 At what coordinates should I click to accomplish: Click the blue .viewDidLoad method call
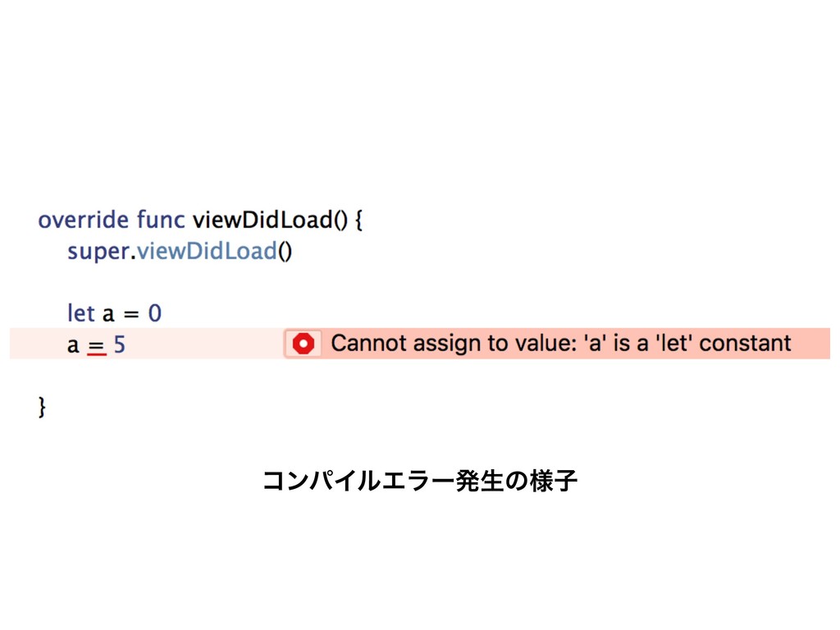click(204, 251)
